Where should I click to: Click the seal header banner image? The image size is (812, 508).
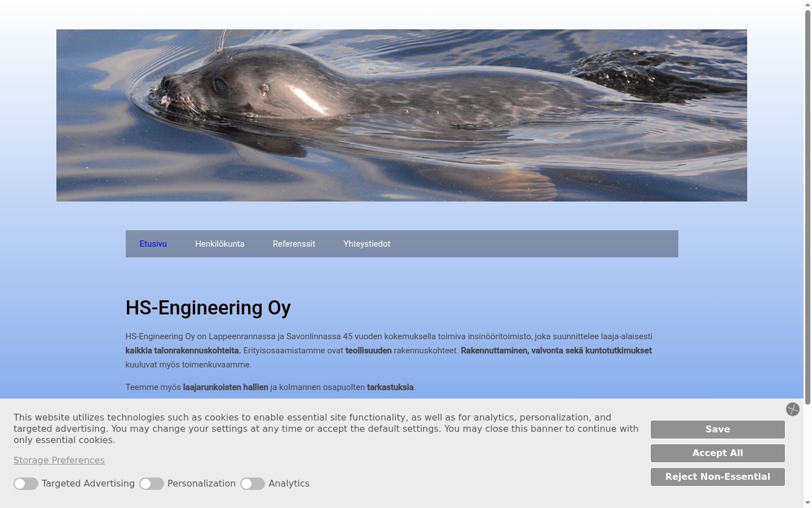pyautogui.click(x=401, y=115)
